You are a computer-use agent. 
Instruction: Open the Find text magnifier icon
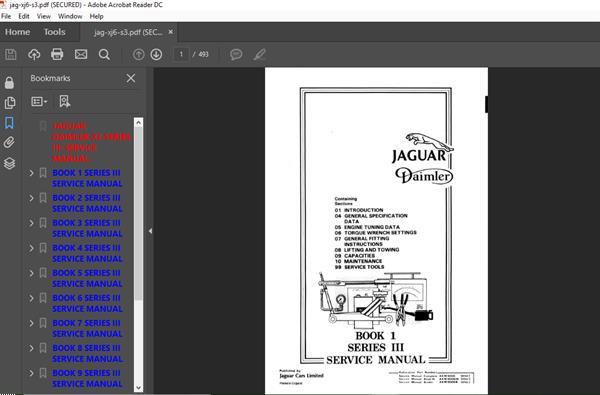click(x=104, y=54)
